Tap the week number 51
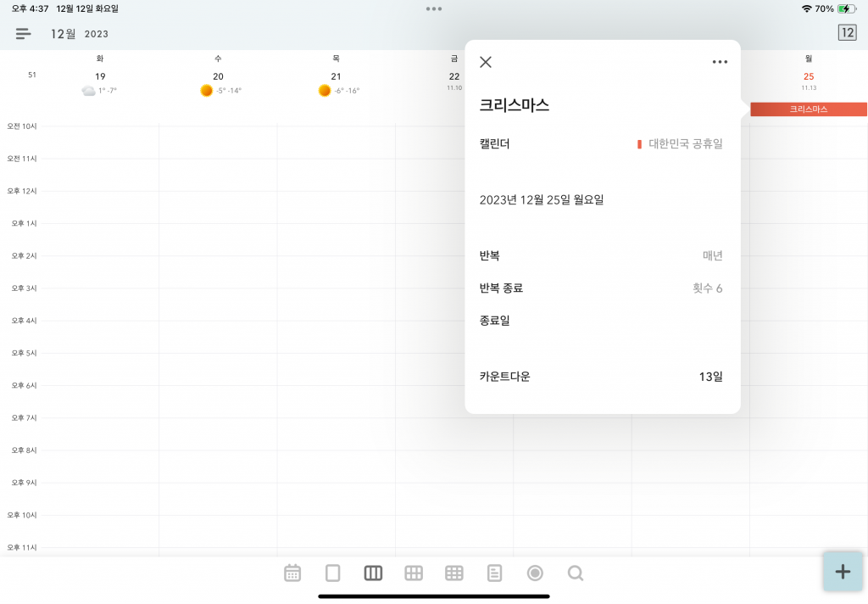The width and height of the screenshot is (868, 604). [32, 75]
